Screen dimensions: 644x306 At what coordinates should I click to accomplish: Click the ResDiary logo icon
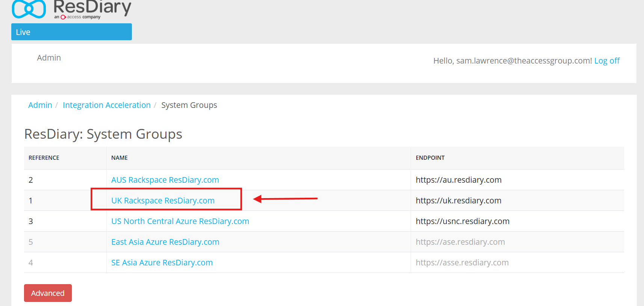29,9
